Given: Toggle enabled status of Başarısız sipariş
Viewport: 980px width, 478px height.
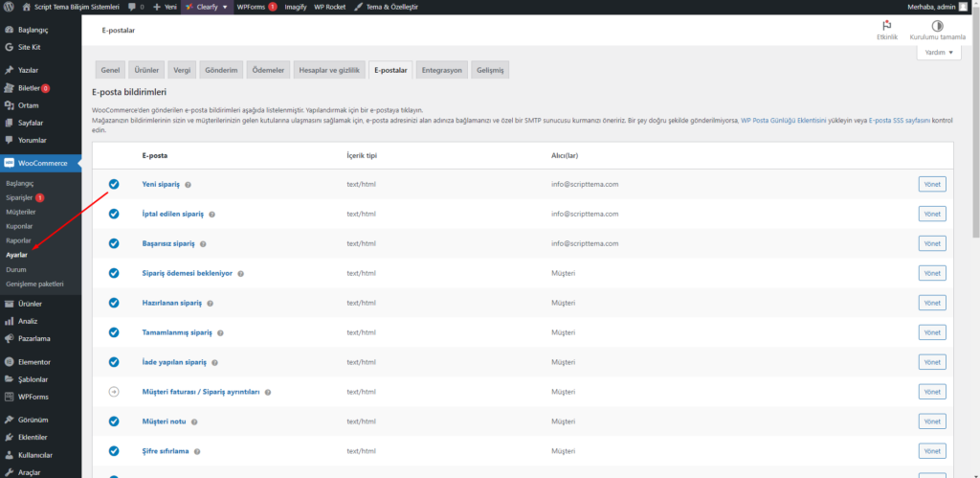Looking at the screenshot, I should pos(114,243).
